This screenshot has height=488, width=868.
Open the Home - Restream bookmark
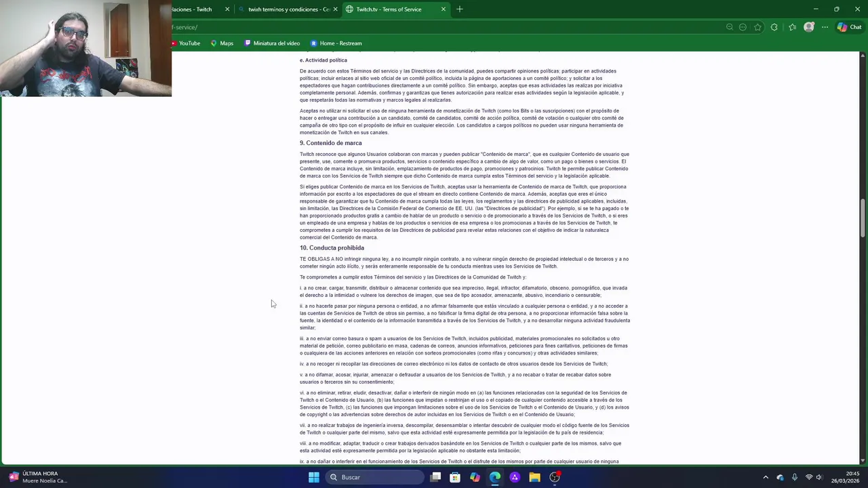(x=336, y=43)
